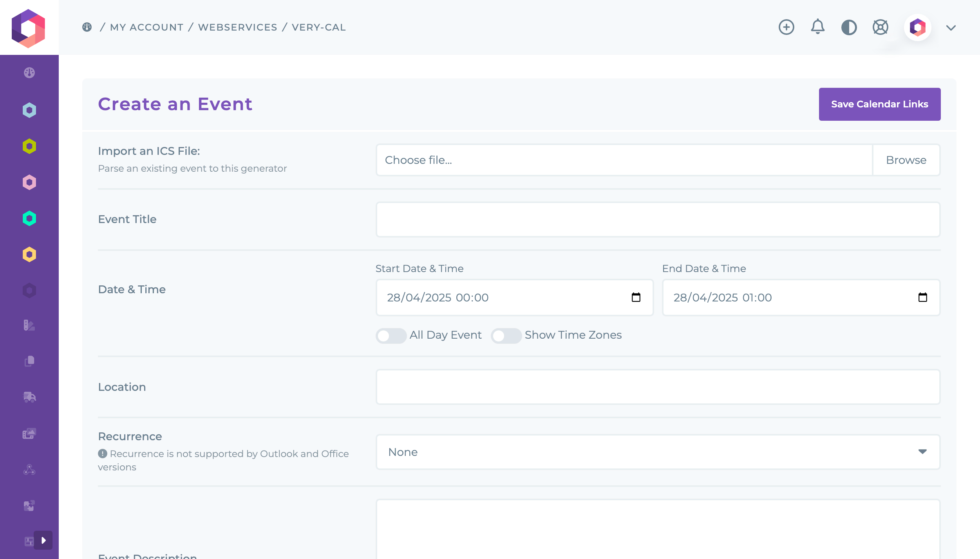
Task: Click the Start Date & Time field
Action: coord(515,298)
